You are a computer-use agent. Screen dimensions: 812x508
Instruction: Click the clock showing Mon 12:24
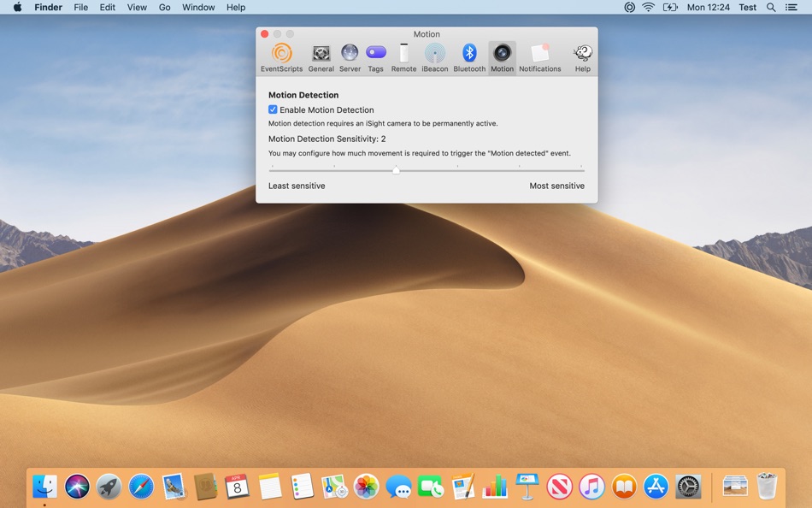(x=708, y=7)
